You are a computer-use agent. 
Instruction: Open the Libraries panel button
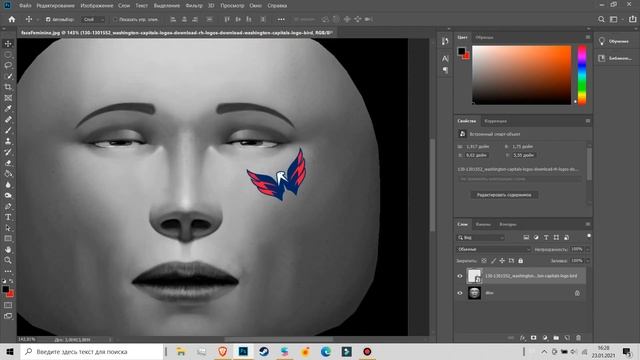point(615,58)
